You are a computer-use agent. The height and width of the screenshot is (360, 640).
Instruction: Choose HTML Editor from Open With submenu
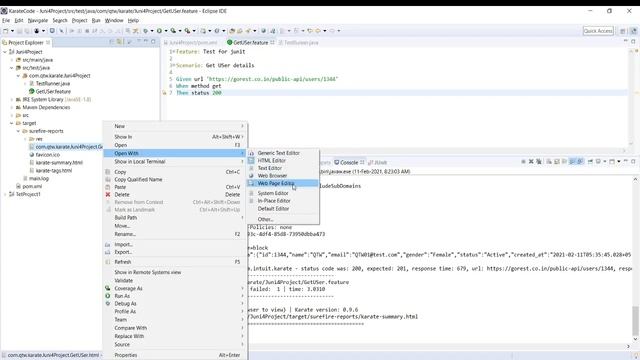283,160
